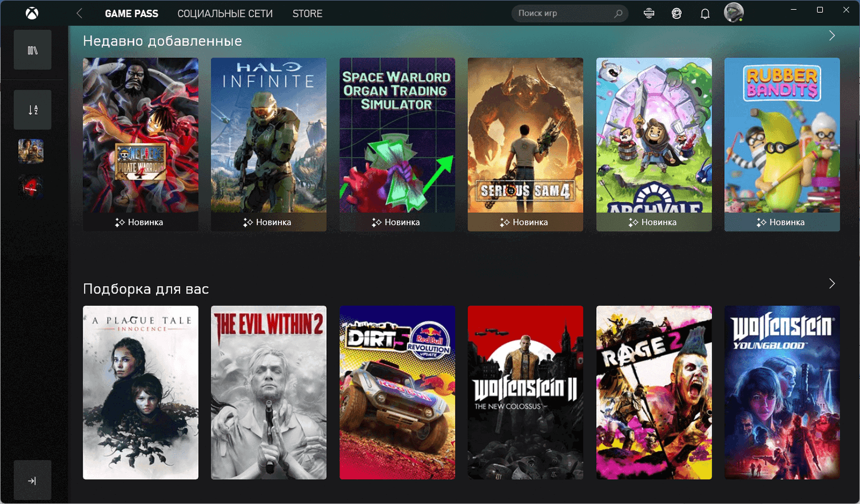
Task: Switch to the GAME PASS tab
Action: pos(131,13)
